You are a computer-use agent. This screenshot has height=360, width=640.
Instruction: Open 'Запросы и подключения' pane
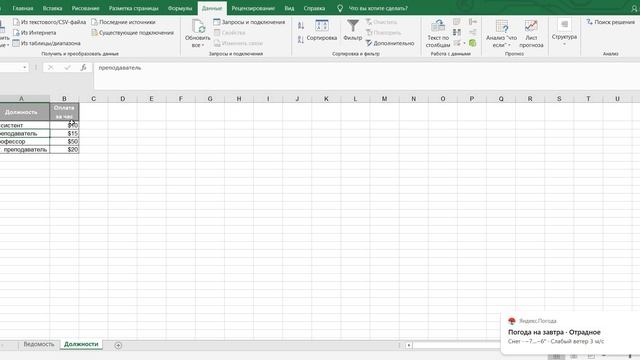249,22
